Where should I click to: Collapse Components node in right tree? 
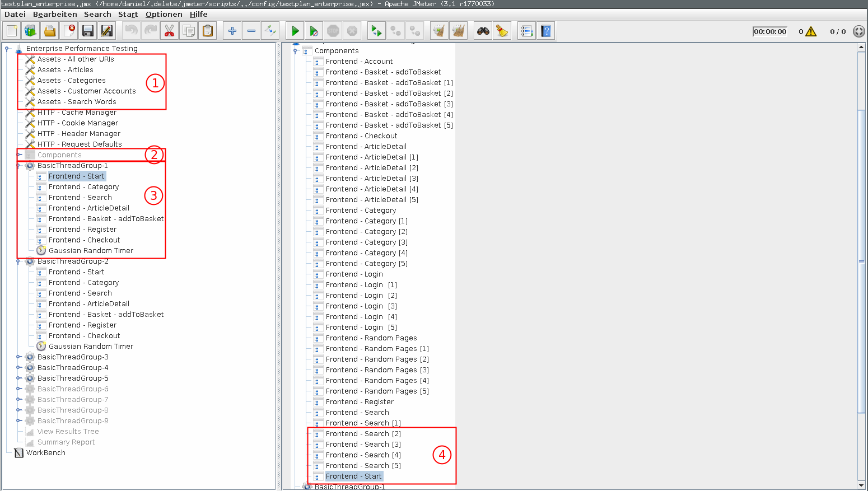pyautogui.click(x=295, y=51)
